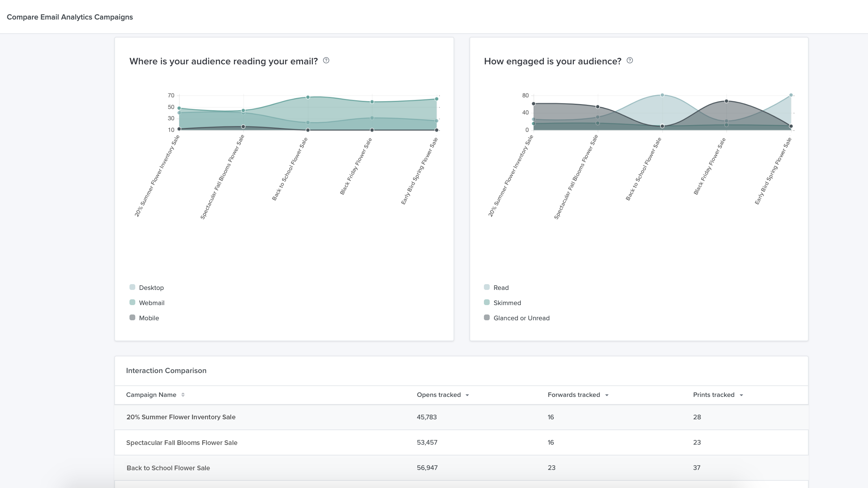Click prints value 28
Screen dimensions: 868x488
(697, 417)
